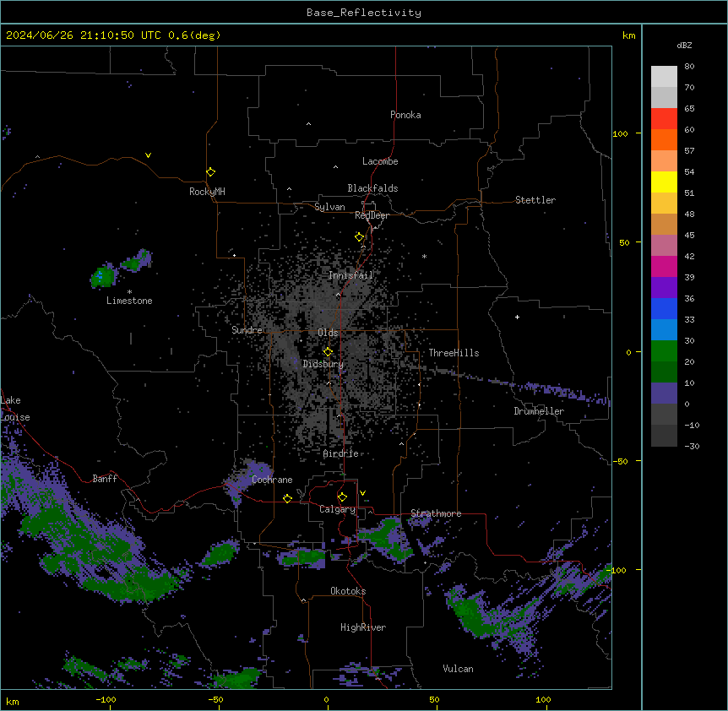The image size is (728, 711).
Task: Click the 80 value on the dBZ legend
Action: tap(689, 67)
